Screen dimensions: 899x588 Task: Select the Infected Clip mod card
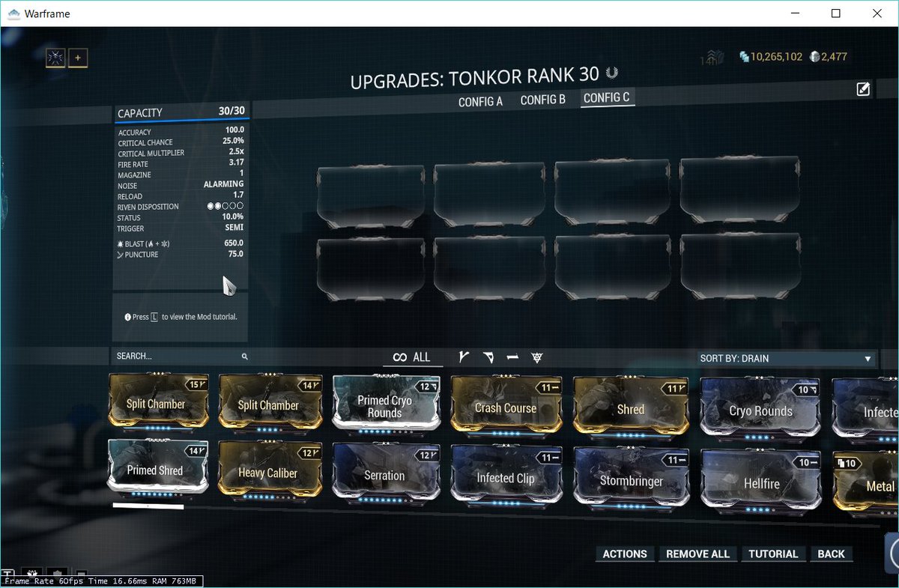click(506, 476)
